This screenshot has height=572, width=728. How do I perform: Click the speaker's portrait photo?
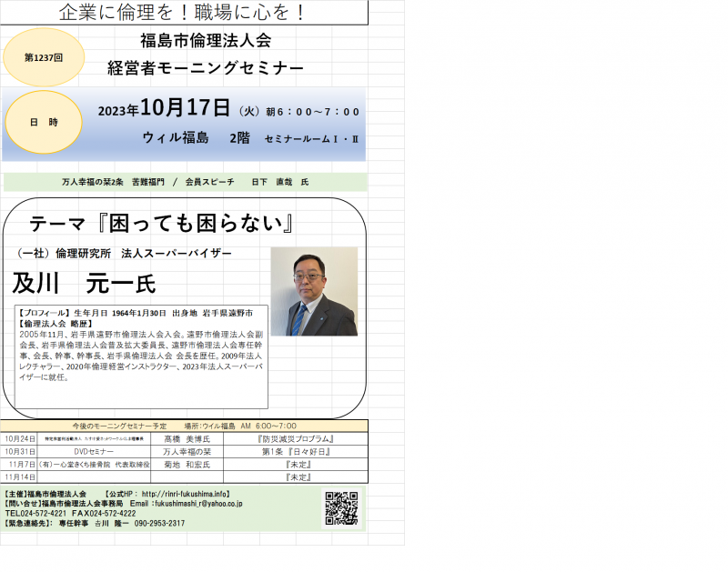point(314,291)
